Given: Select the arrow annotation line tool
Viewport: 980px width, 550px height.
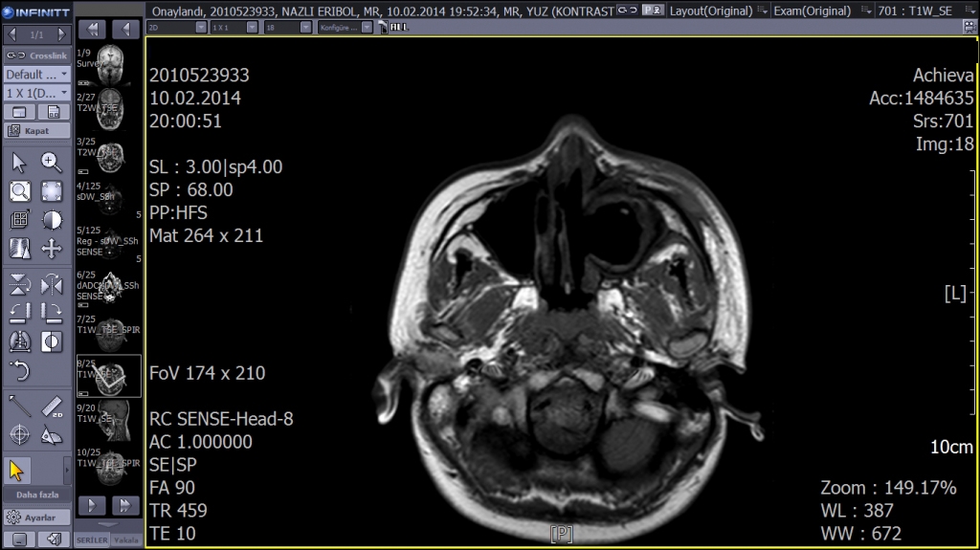Looking at the screenshot, I should (x=19, y=407).
